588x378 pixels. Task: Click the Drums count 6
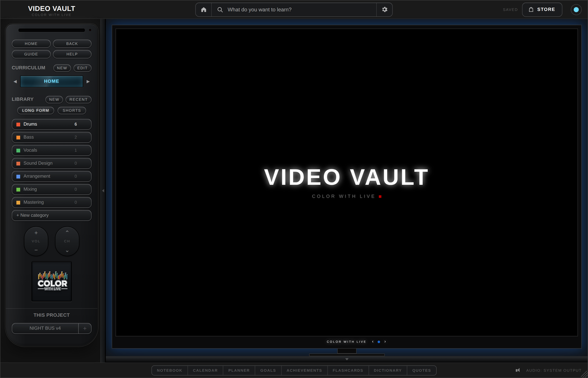pos(75,125)
